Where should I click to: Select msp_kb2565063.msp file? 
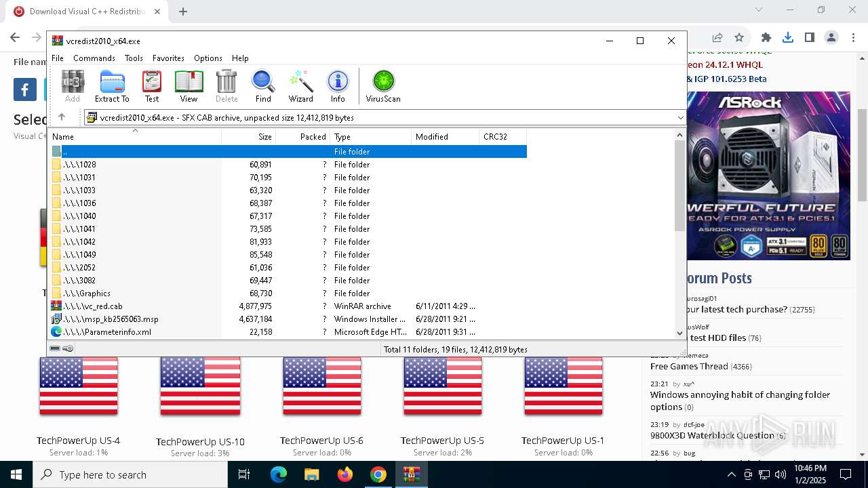click(x=288, y=319)
